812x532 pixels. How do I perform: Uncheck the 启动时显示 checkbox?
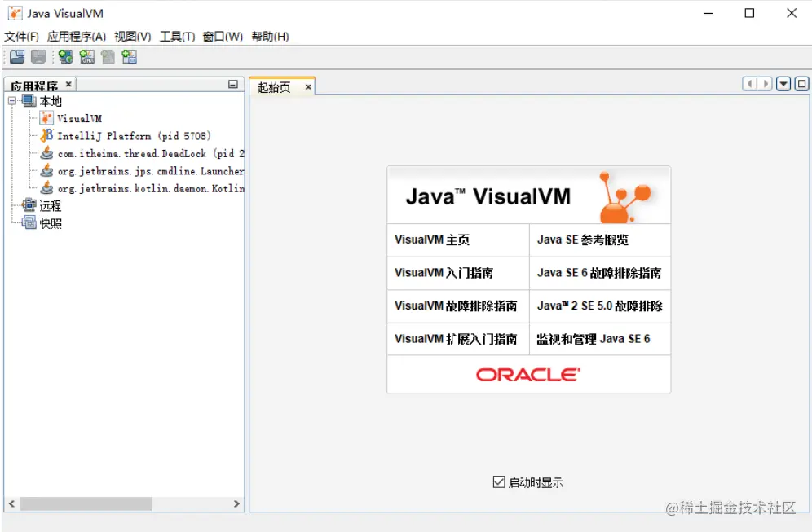pos(499,481)
